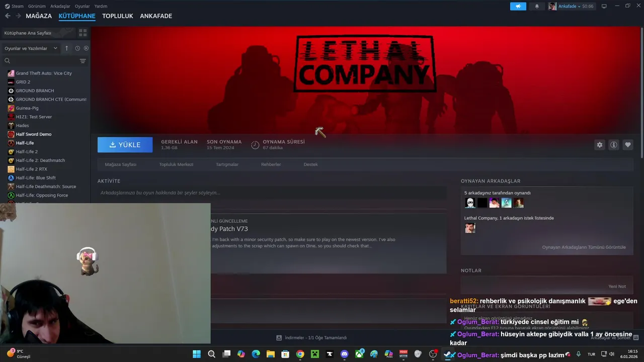Screen dimensions: 644x362
Task: View all friends who play link
Action: click(584, 247)
